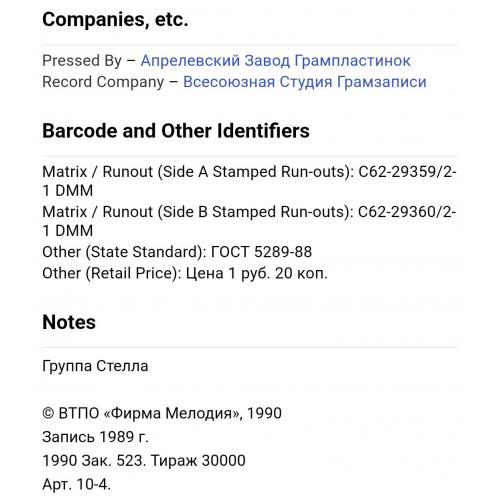Open the Апрелевский Завод Грампластинок link

pos(275,61)
